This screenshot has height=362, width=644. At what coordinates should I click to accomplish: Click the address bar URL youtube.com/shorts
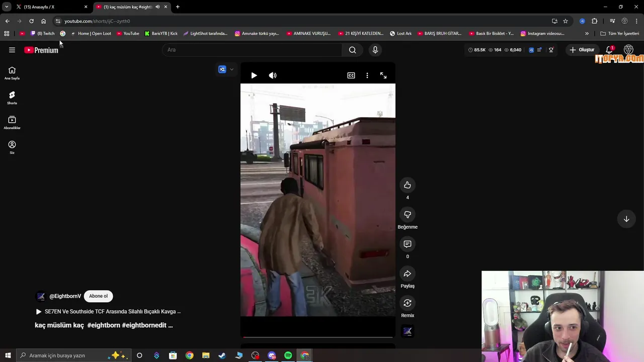pos(97,21)
